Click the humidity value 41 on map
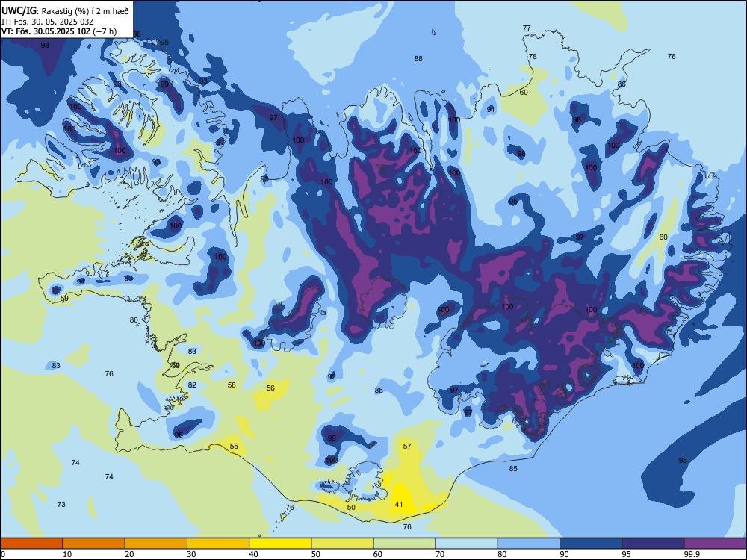The image size is (747, 560). [x=399, y=504]
